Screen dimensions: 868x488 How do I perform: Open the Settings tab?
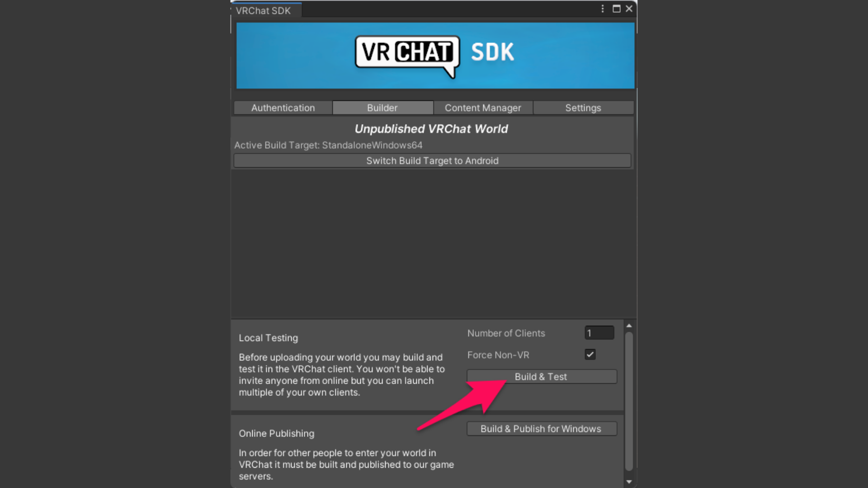click(583, 108)
